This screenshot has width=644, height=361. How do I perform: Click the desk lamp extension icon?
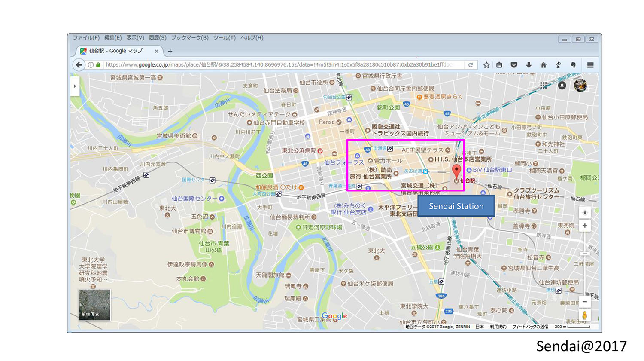(x=558, y=65)
